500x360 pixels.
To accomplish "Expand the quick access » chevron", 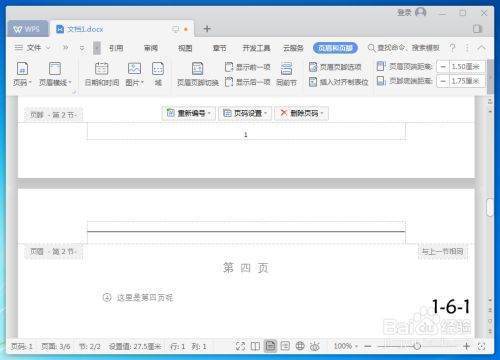I will coord(65,48).
